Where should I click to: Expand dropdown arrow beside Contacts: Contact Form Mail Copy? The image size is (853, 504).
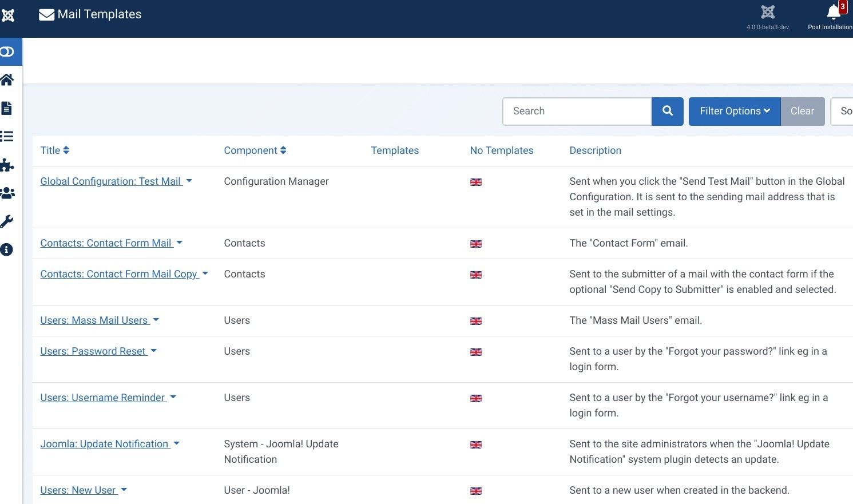click(205, 273)
